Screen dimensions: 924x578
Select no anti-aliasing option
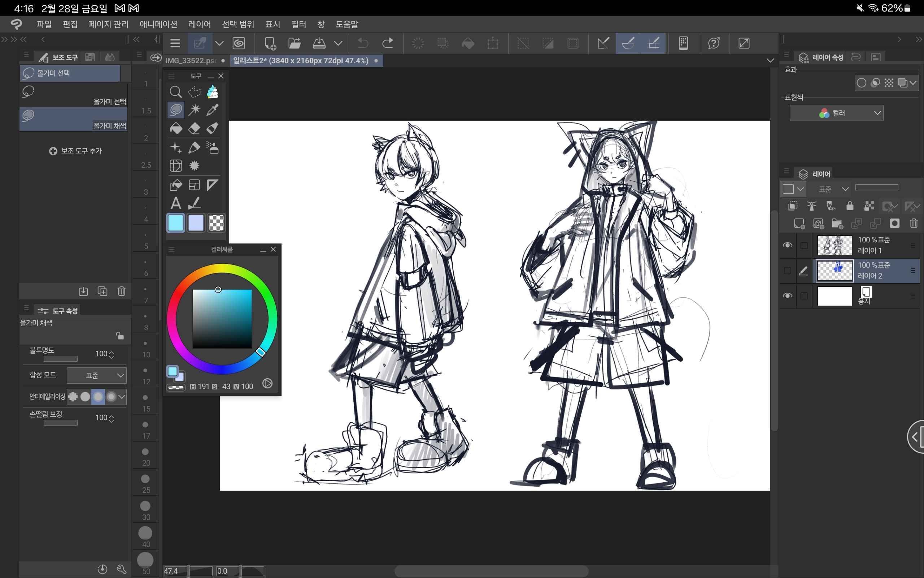pos(73,397)
